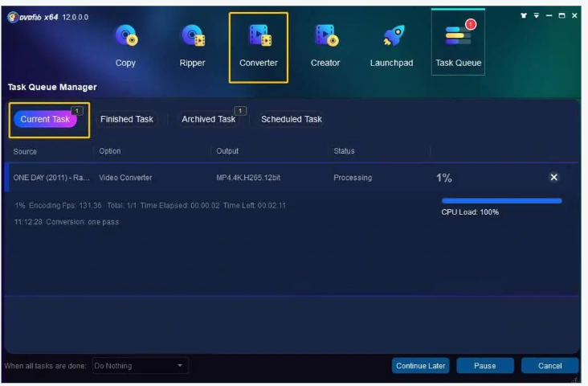Click the 1% progress percentage

pos(444,178)
